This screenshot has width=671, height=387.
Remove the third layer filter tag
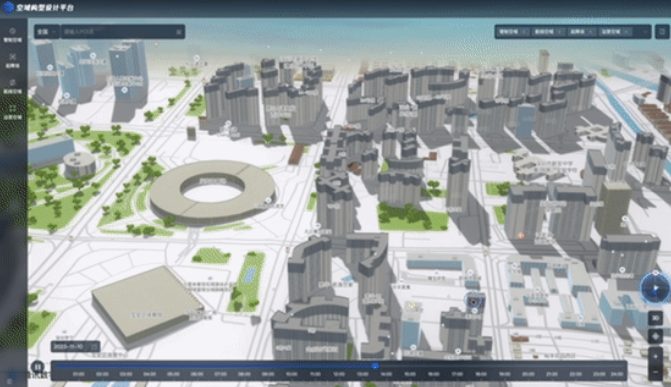(591, 32)
